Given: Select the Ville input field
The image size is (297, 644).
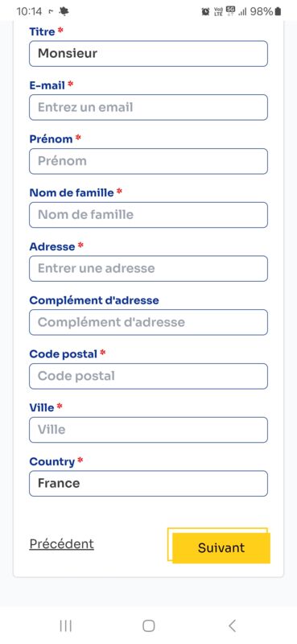Looking at the screenshot, I should point(148,430).
